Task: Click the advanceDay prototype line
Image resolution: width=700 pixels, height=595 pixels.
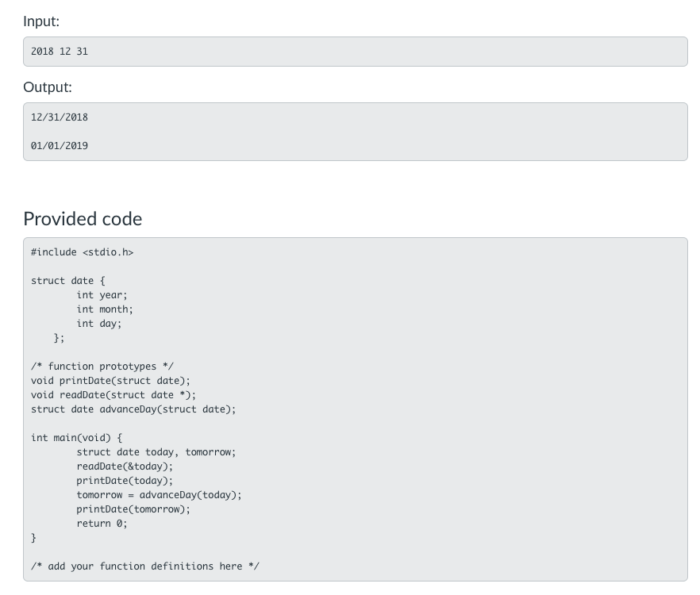Action: [x=133, y=409]
